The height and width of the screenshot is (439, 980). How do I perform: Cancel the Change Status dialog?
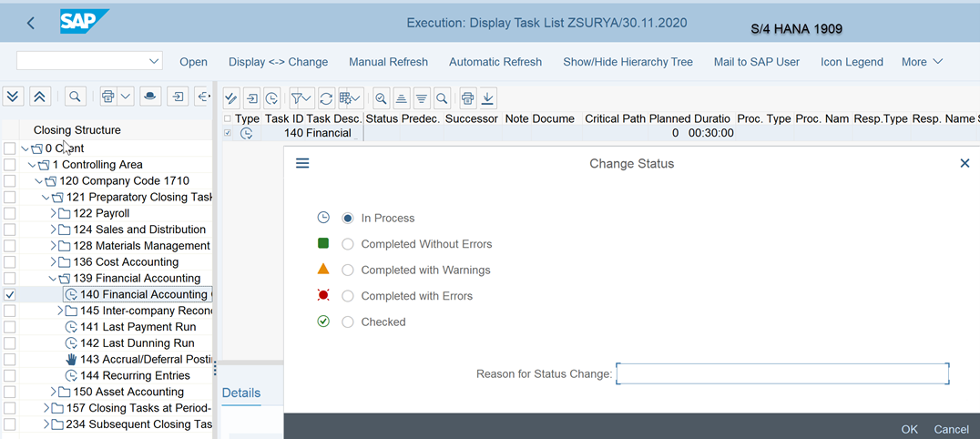(x=951, y=429)
